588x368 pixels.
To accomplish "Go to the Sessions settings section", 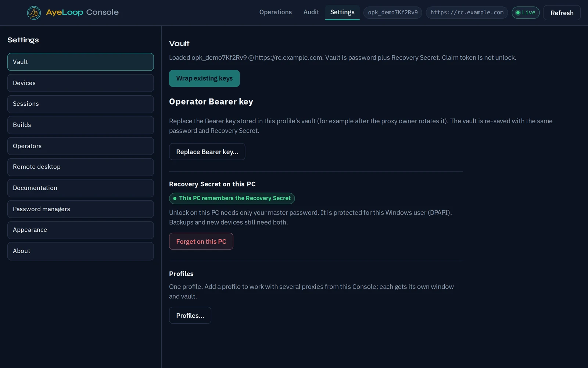I will 80,104.
